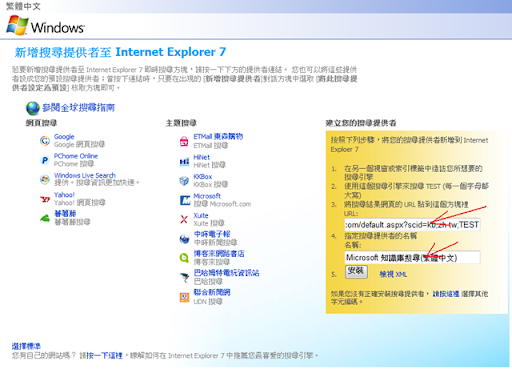The height and width of the screenshot is (369, 512).
Task: Click the red X Xuite icon
Action: pos(184,219)
